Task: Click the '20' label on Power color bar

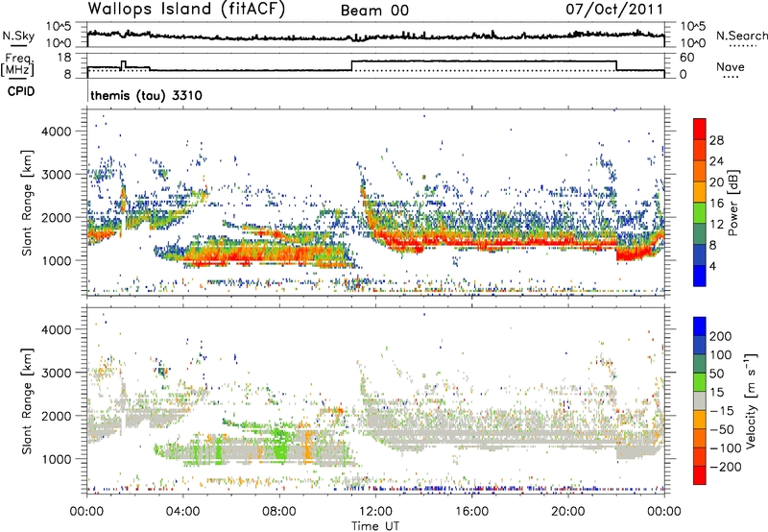Action: pos(716,182)
